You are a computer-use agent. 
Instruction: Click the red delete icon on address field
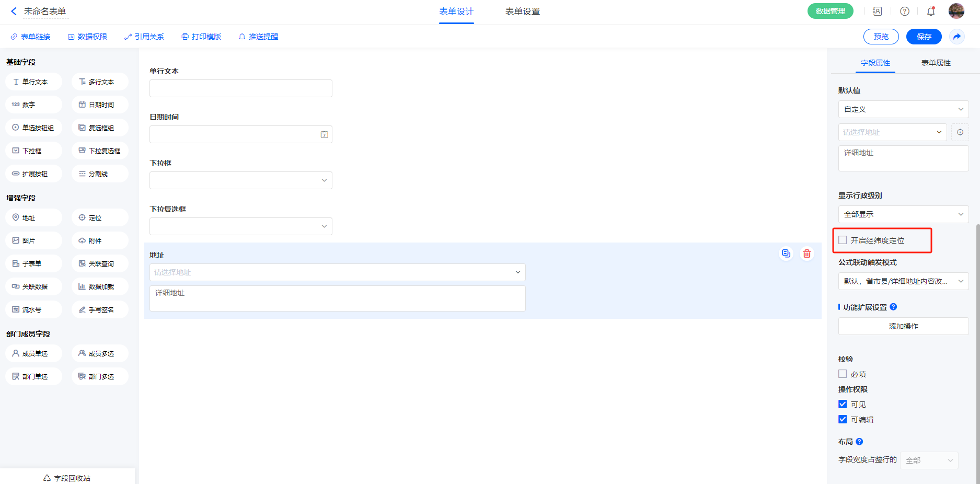[x=807, y=253]
